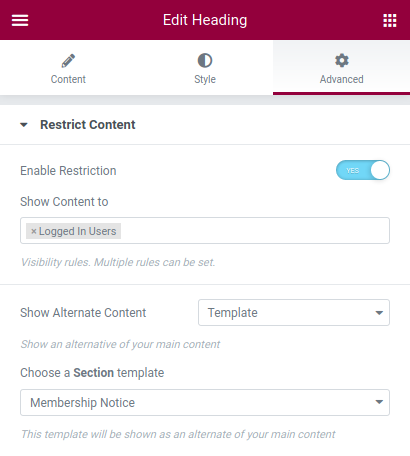Click the Advanced gear icon
The width and height of the screenshot is (410, 456).
click(342, 61)
